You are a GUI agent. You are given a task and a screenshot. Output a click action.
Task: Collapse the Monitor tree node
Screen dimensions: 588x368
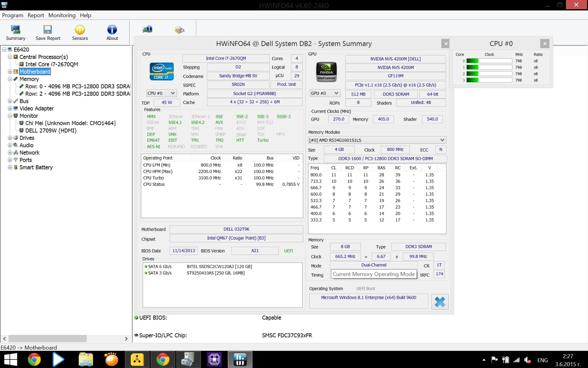tap(10, 116)
